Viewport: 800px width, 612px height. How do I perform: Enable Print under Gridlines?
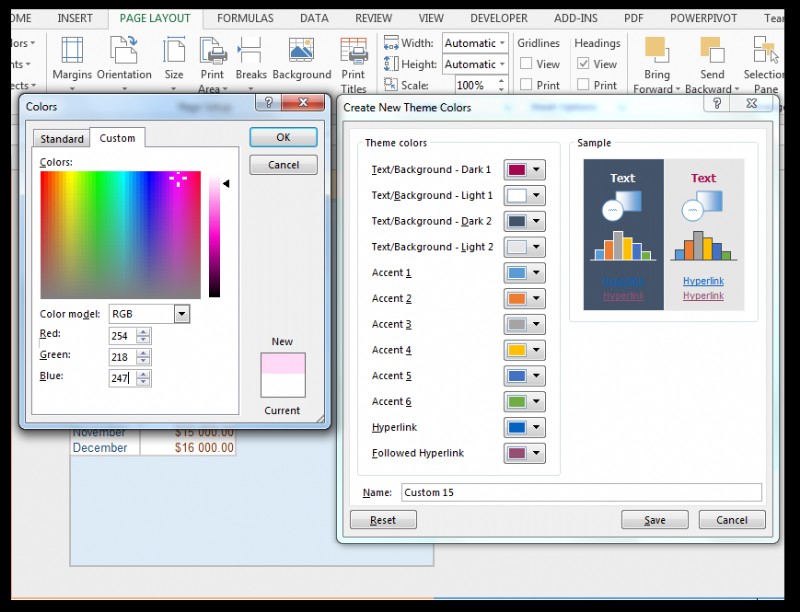pos(525,84)
